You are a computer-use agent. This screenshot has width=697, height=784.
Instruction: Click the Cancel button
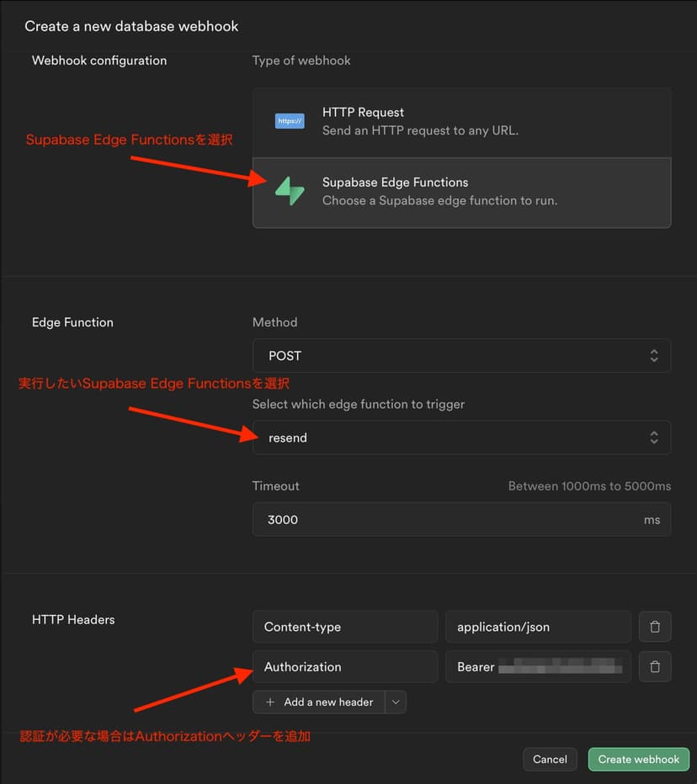point(550,759)
